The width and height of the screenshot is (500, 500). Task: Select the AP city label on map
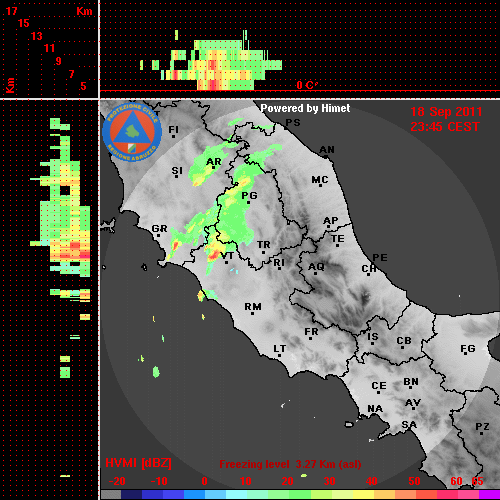coord(330,221)
